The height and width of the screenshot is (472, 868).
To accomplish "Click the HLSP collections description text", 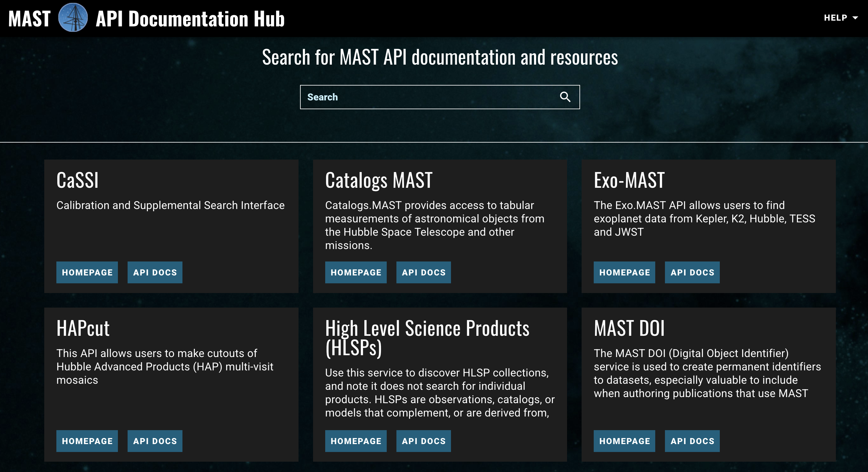I will [440, 393].
